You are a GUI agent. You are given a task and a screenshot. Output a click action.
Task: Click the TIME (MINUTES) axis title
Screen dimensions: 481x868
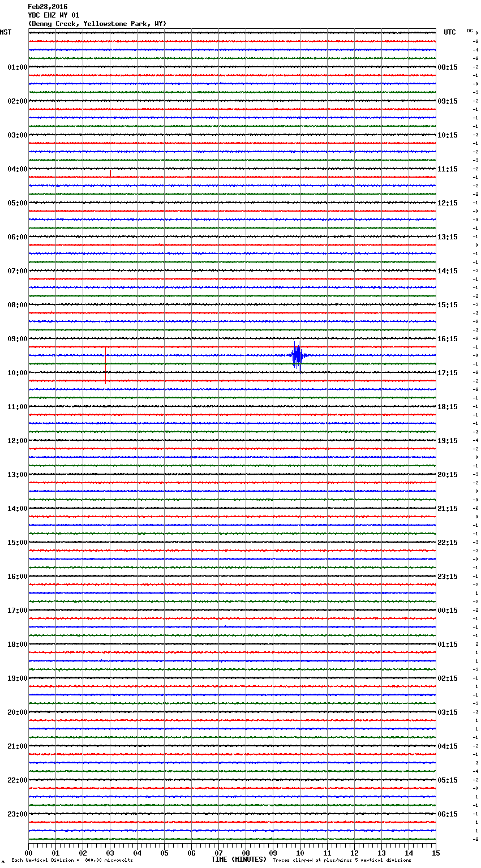(x=239, y=860)
